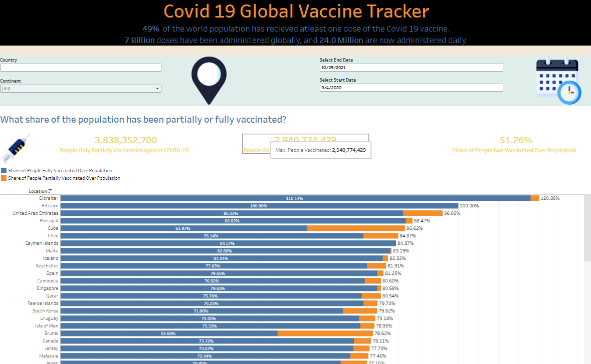Viewport: 591px width, 364px height.
Task: Click orange Partially Vaccinated legend swatch
Action: (x=4, y=178)
